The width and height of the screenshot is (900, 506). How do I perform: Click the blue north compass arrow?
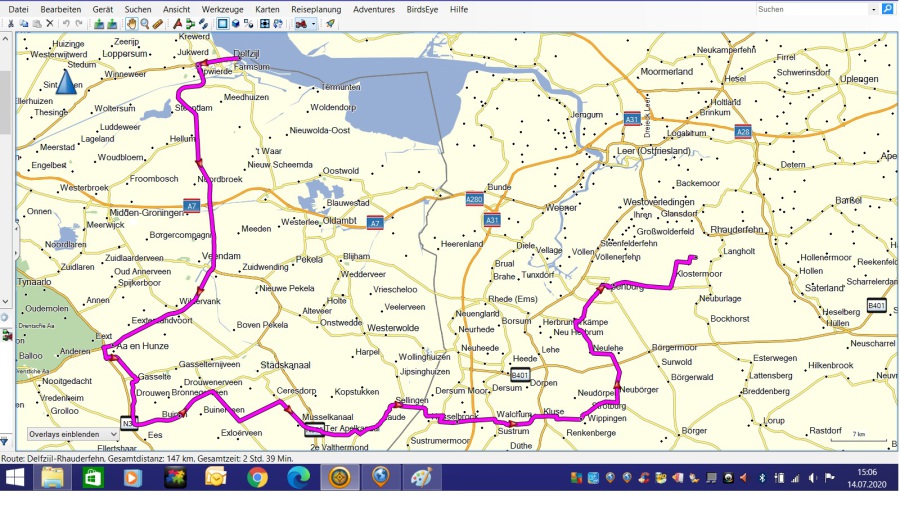(67, 83)
